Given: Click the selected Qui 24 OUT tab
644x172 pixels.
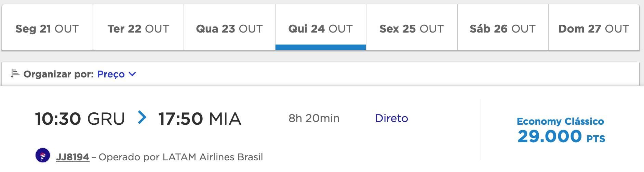Looking at the screenshot, I should (320, 29).
